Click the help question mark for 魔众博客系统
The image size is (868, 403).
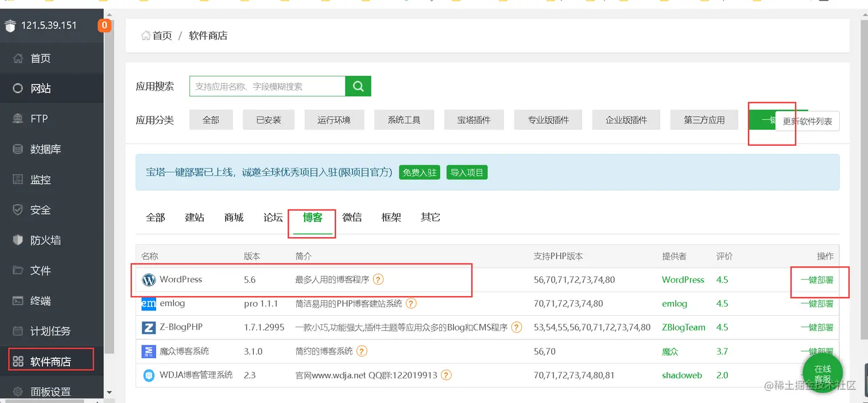362,351
